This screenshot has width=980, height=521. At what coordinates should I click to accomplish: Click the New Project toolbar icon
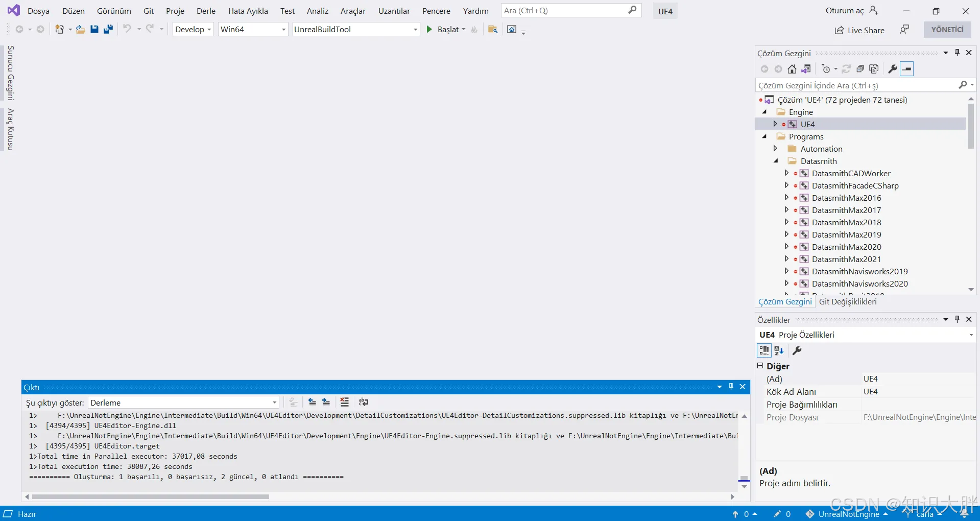(59, 30)
